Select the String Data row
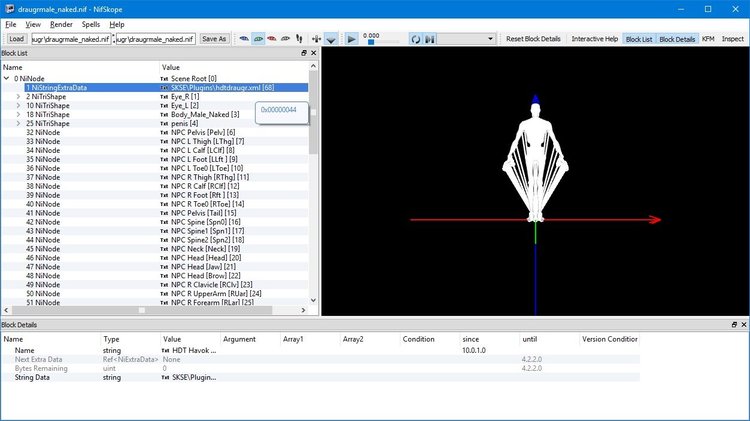750x421 pixels. pos(320,377)
